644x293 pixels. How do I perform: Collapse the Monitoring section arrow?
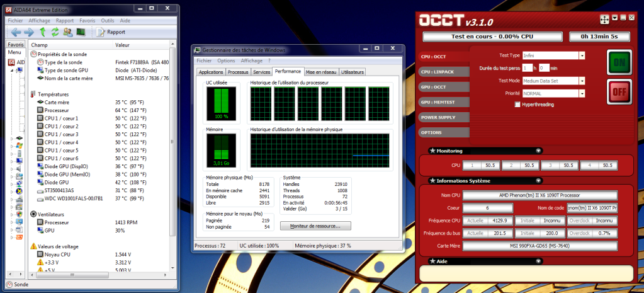[x=538, y=151]
